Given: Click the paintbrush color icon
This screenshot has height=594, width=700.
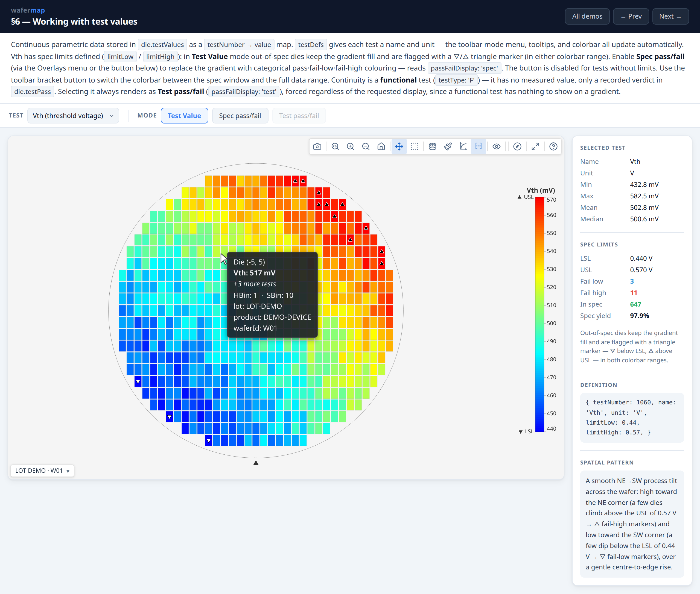Looking at the screenshot, I should tap(448, 146).
